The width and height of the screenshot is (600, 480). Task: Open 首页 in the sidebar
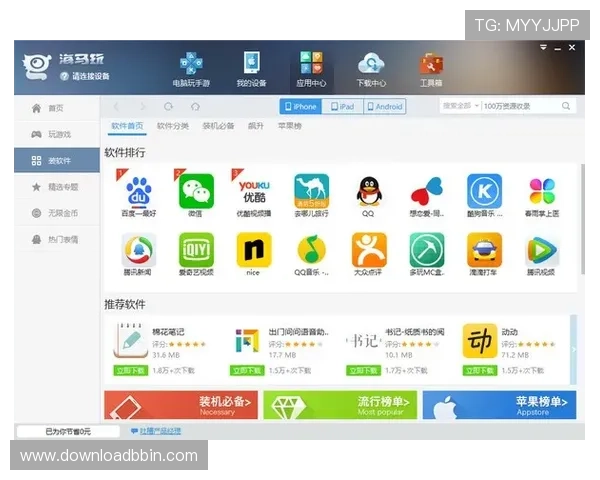(x=57, y=108)
